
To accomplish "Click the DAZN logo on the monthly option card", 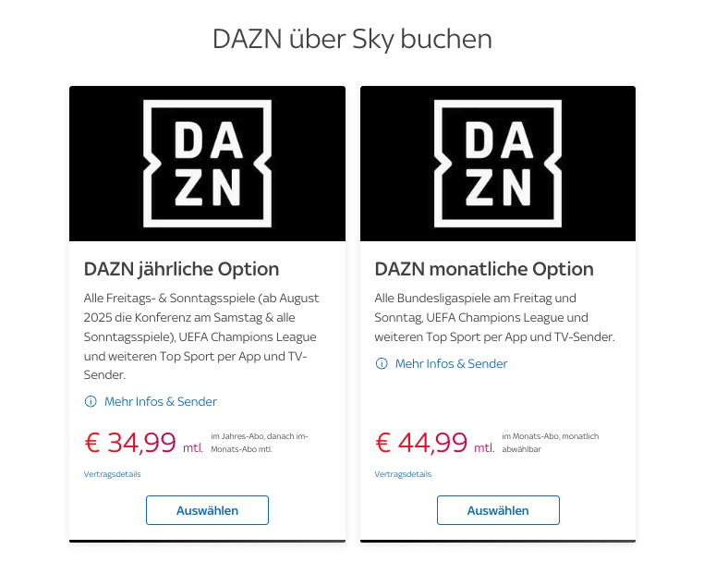I will [x=498, y=164].
